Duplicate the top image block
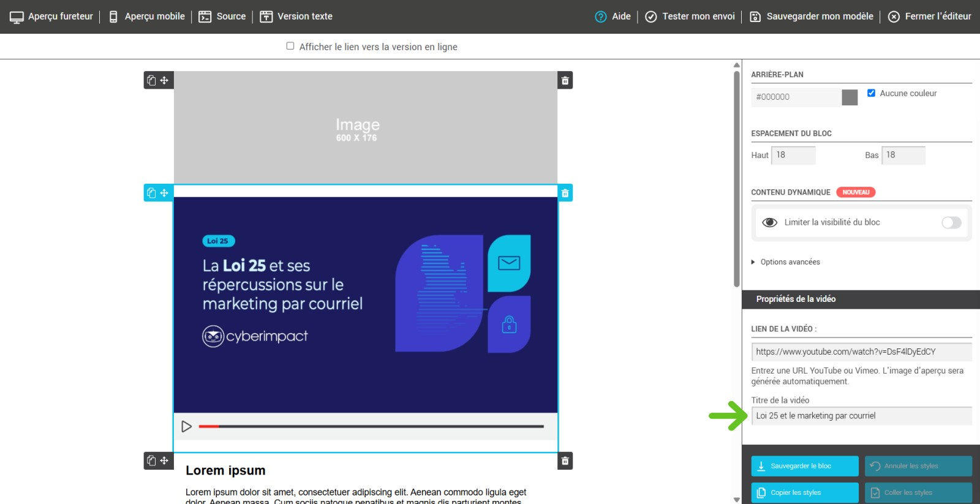This screenshot has width=980, height=504. click(x=151, y=80)
